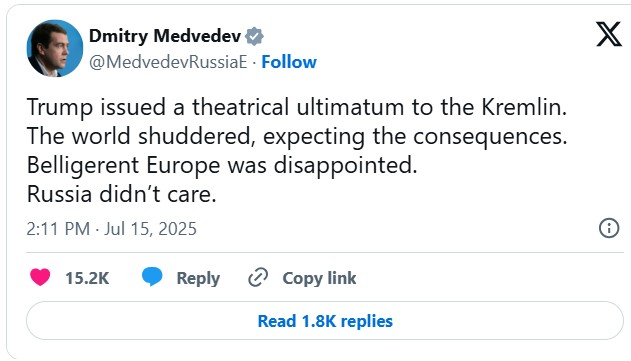This screenshot has width=631, height=361.
Task: Click the Reply text label
Action: point(198,278)
